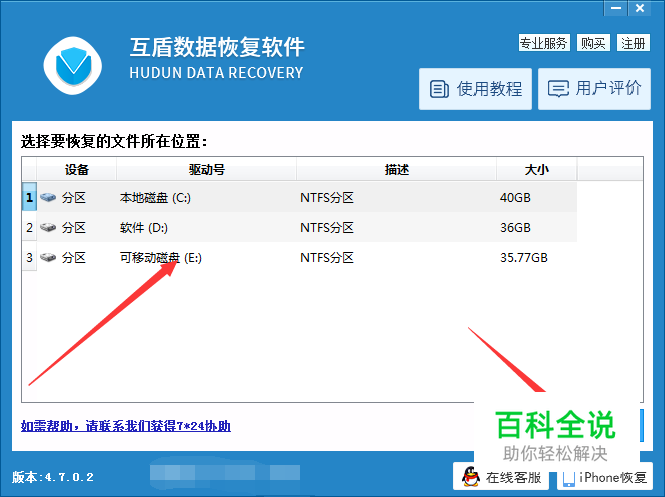Click the 36GB size cell
665x497 pixels.
[515, 228]
